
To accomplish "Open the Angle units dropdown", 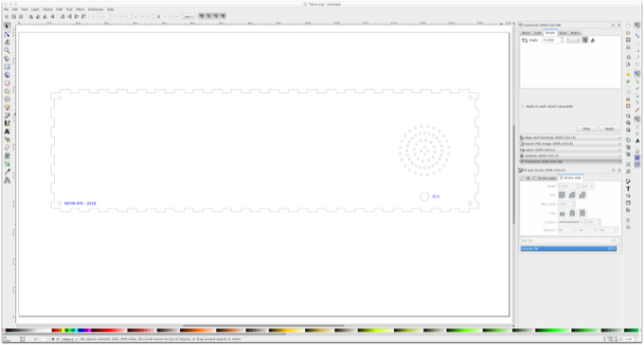I will (573, 41).
